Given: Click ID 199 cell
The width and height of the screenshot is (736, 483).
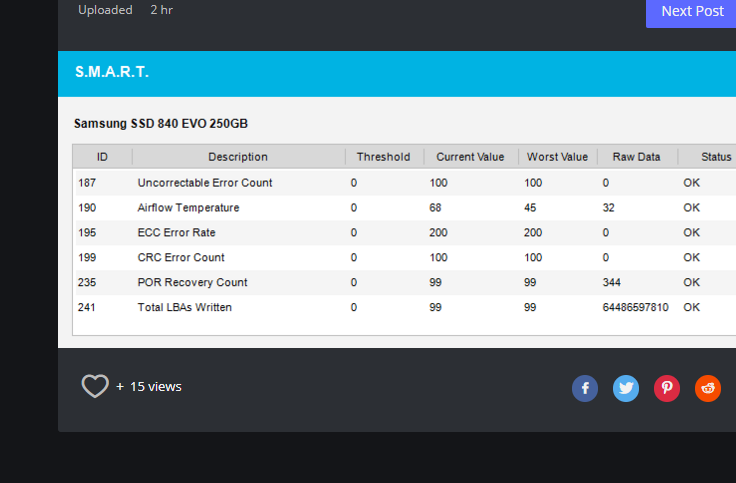Looking at the screenshot, I should [x=87, y=257].
